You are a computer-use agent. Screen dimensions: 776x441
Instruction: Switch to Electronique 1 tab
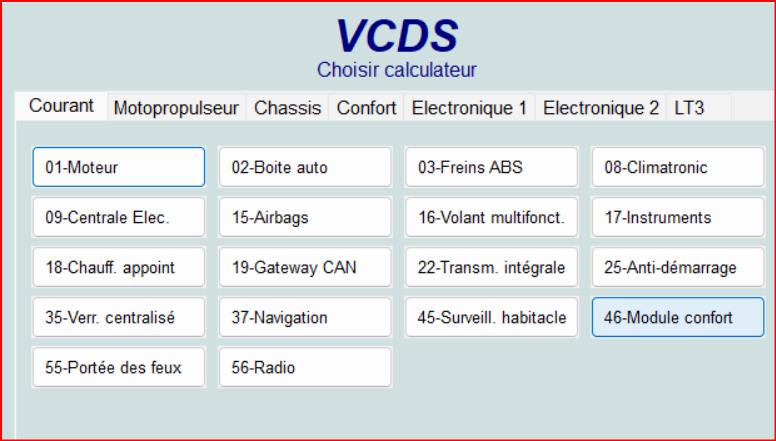tap(469, 108)
